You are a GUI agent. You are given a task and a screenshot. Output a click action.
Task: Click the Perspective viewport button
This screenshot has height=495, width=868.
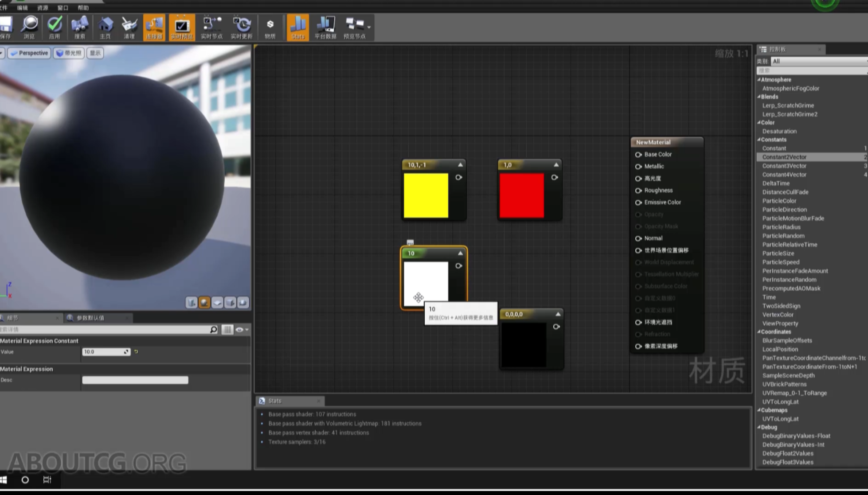point(29,53)
